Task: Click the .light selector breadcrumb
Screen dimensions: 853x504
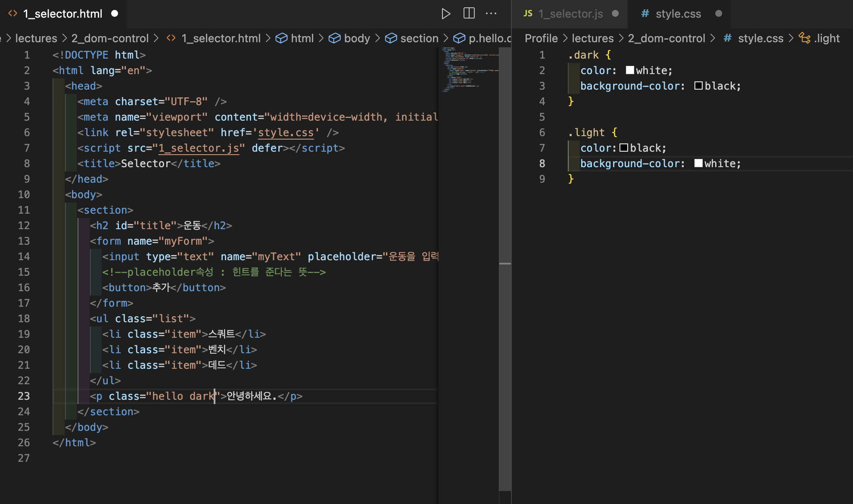Action: coord(826,38)
